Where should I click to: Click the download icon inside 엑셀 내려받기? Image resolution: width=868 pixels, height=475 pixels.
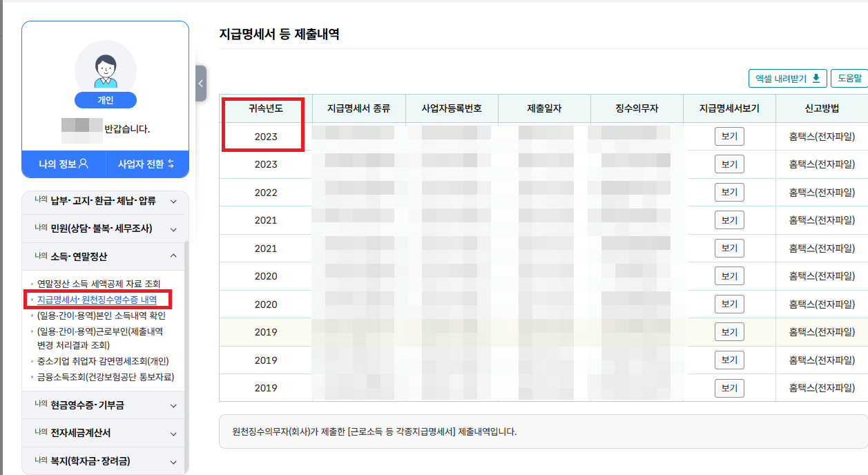818,78
